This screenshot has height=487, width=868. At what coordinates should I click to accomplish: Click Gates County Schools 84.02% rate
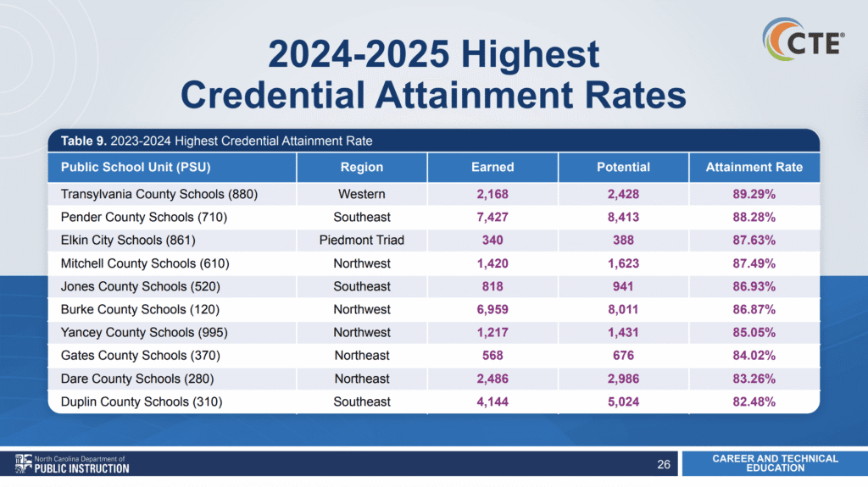pos(754,356)
